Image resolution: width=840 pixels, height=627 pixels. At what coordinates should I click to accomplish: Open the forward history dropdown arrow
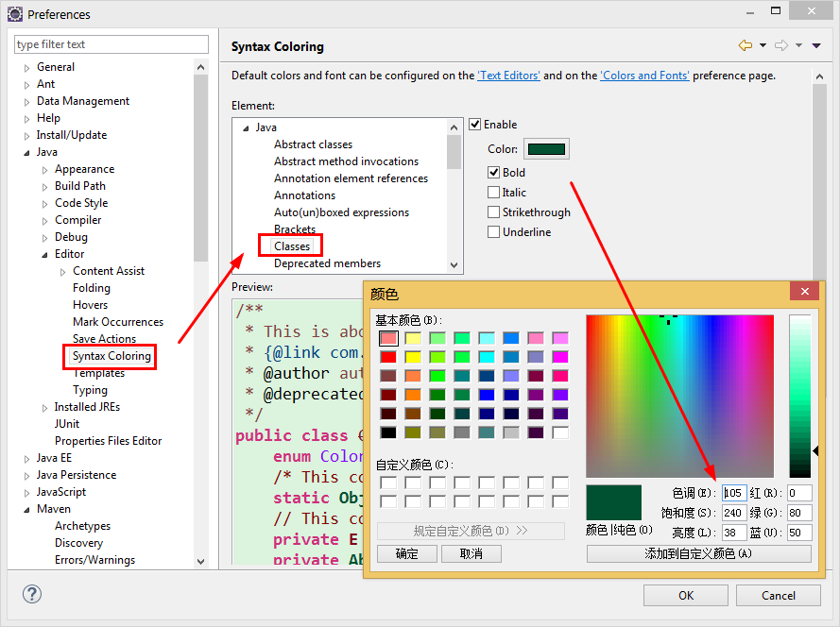click(x=798, y=45)
